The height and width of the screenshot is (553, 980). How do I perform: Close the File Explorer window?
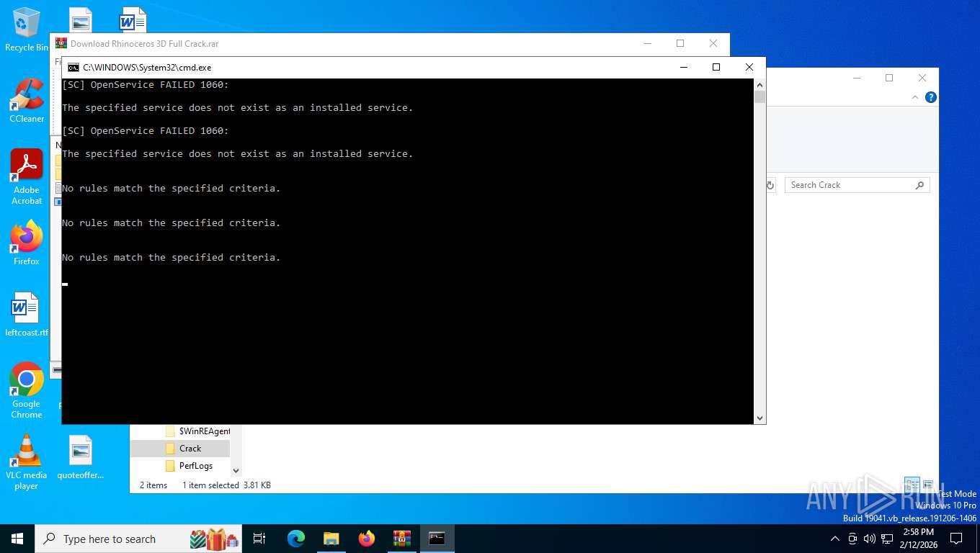[x=922, y=78]
